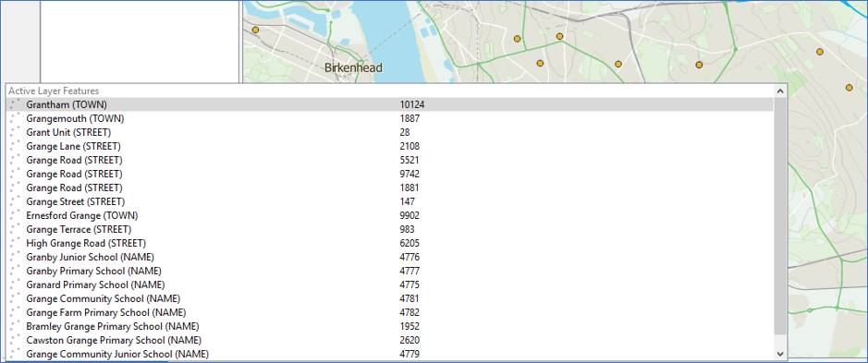Click the value 6205 for High Grange Road

click(410, 243)
